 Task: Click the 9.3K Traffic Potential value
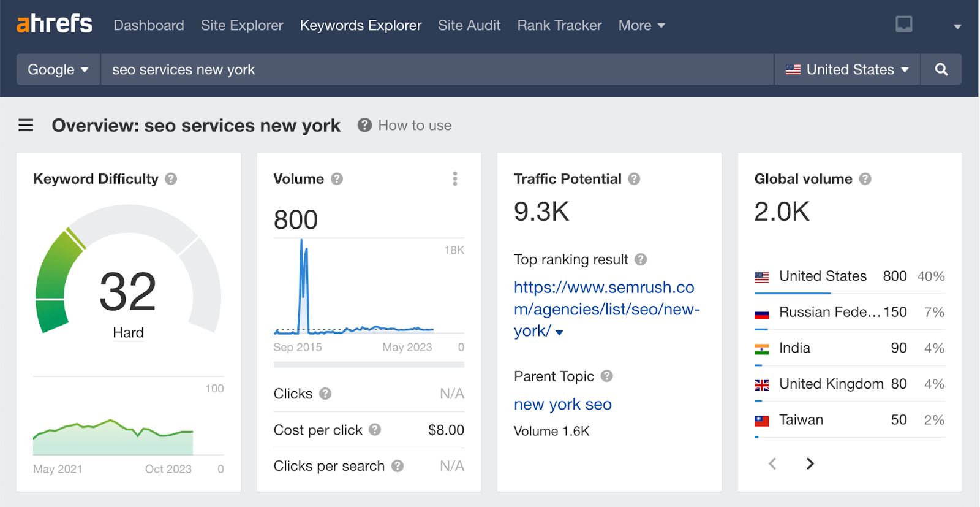click(x=541, y=212)
